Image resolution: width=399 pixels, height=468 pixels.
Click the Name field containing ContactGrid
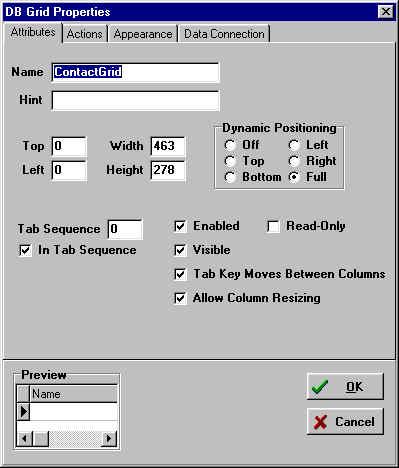coord(136,72)
